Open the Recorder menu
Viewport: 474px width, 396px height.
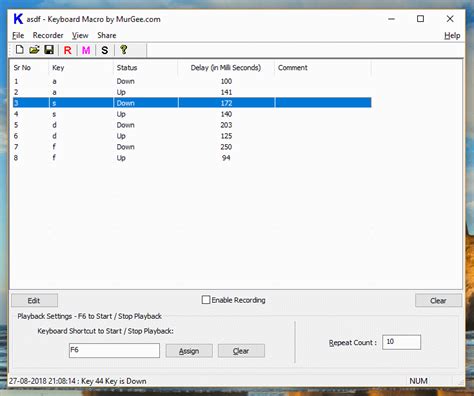[48, 35]
